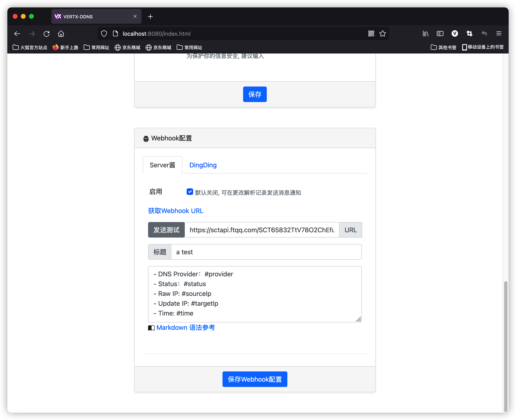Click the 保存Webhook配置 button

[x=255, y=379]
